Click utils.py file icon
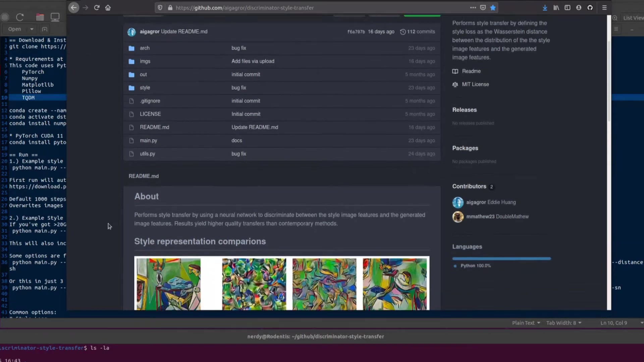Screen dimensions: 644x362 (131, 154)
